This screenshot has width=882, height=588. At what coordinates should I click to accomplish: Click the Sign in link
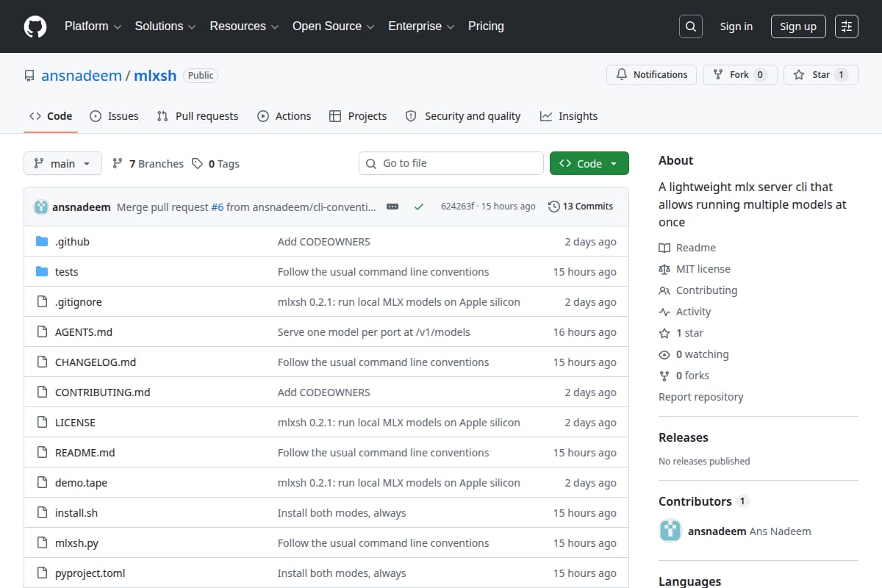point(736,26)
